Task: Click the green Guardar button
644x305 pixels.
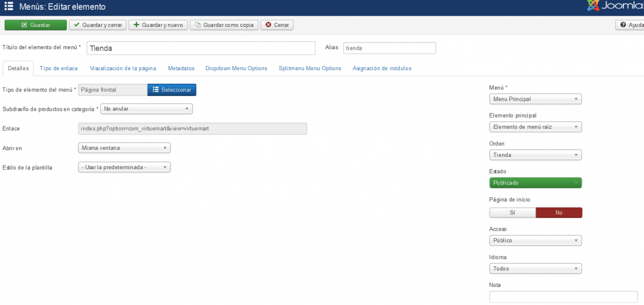Action: [x=36, y=25]
